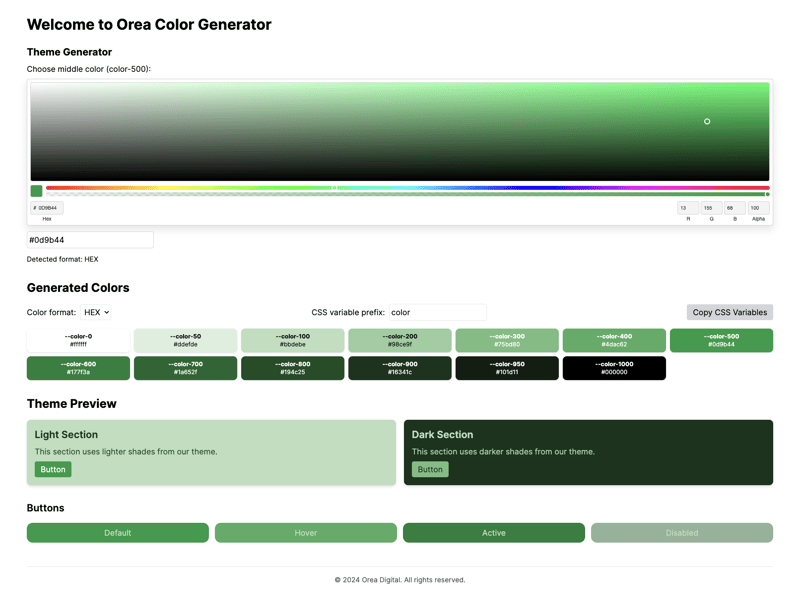Pick the --color-1000 black swatch
Screen dimensions: 800x614
pos(613,368)
